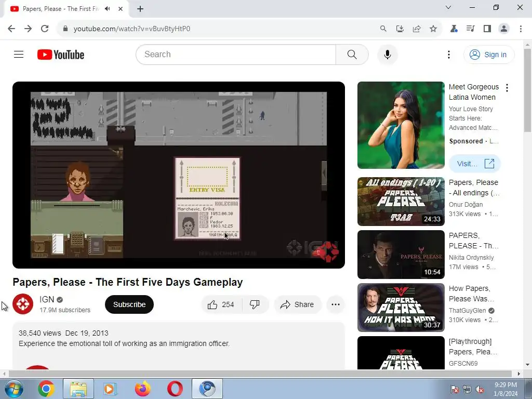Bookmark this page with the star

pos(433,29)
